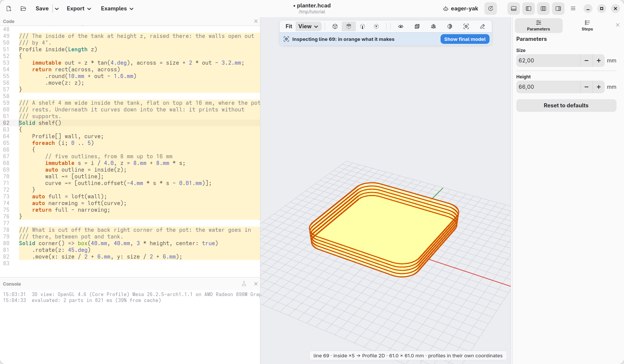The width and height of the screenshot is (624, 364).
Task: Toggle the inspect-selection frame icon in toolbar
Action: point(466,26)
